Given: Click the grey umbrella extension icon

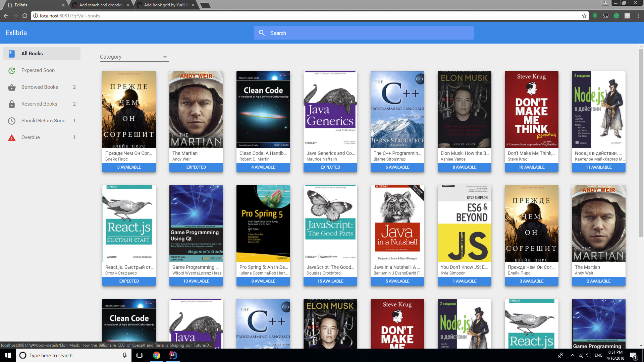Looking at the screenshot, I should 627,16.
